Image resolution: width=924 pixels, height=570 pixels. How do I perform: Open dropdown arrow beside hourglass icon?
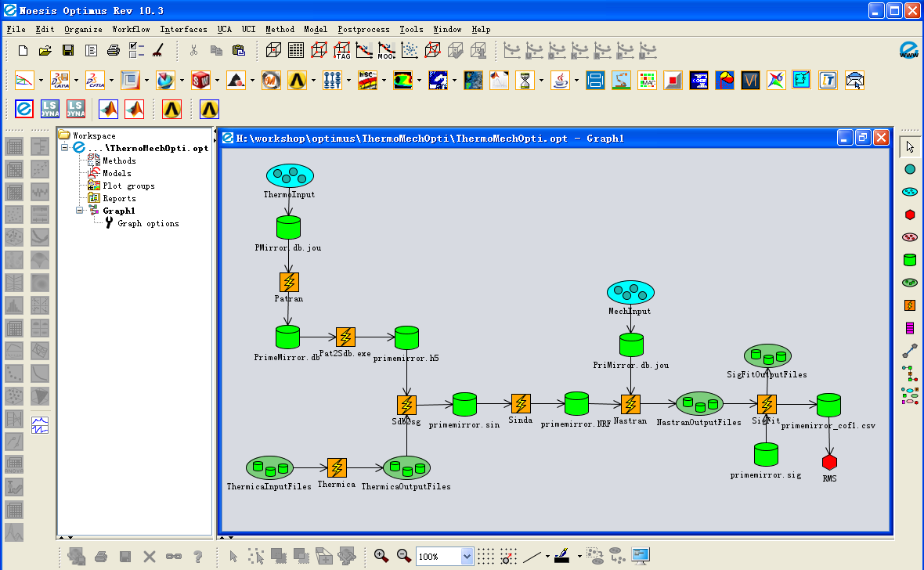541,81
